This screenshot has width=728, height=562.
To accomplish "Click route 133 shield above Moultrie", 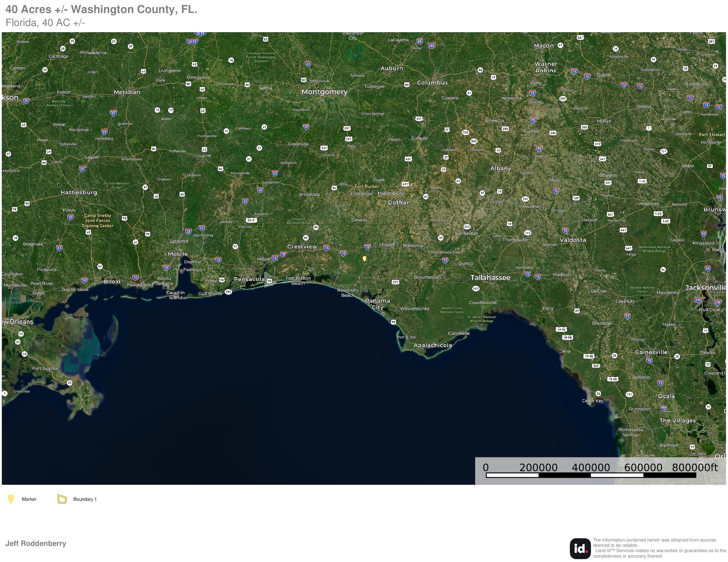I will 525,199.
